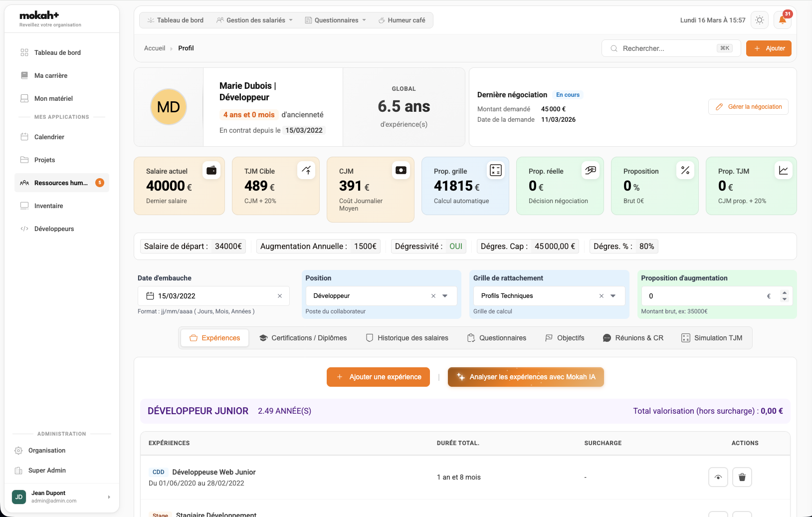
Task: Toggle the light/dark theme sun icon
Action: pos(760,20)
